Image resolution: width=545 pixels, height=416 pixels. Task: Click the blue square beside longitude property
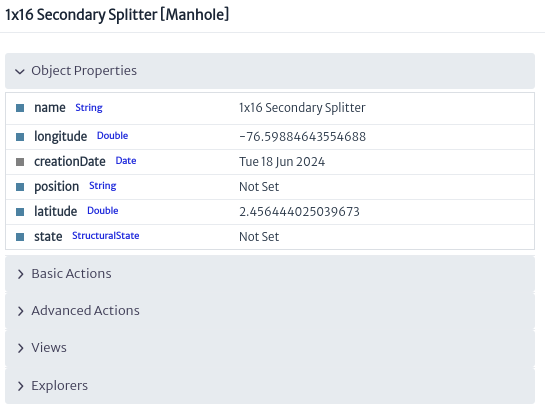(20, 137)
